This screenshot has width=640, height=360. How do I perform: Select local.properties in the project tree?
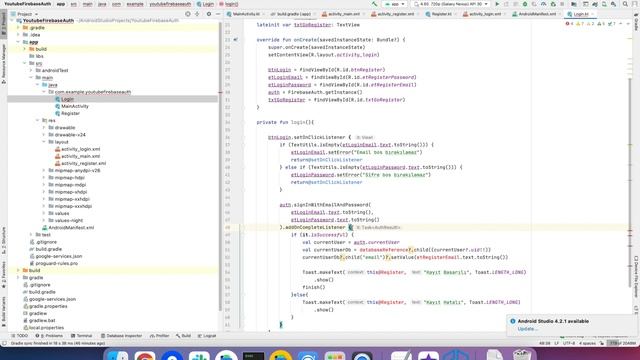[x=46, y=328]
